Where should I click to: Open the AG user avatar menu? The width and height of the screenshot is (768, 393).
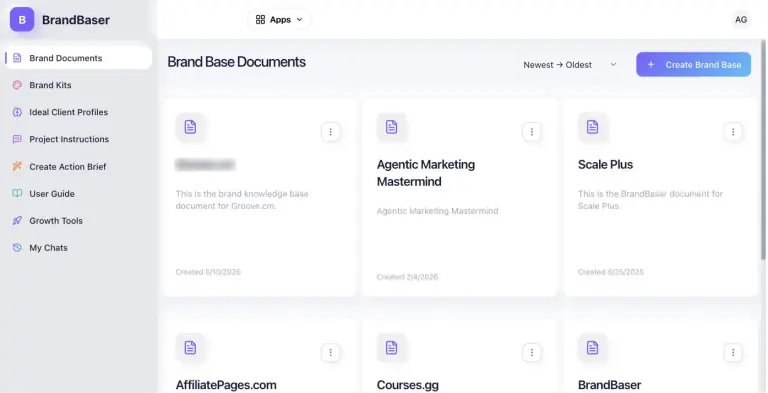coord(741,20)
